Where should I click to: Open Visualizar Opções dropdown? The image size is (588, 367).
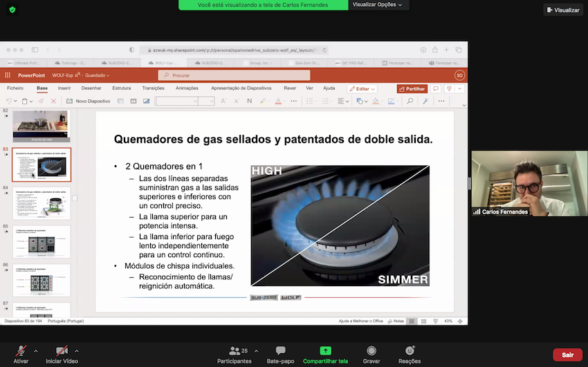(x=377, y=5)
